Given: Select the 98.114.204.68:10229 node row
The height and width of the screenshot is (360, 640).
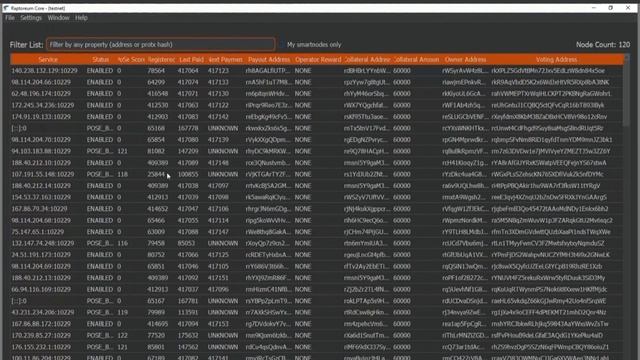Looking at the screenshot, I should click(317, 220).
